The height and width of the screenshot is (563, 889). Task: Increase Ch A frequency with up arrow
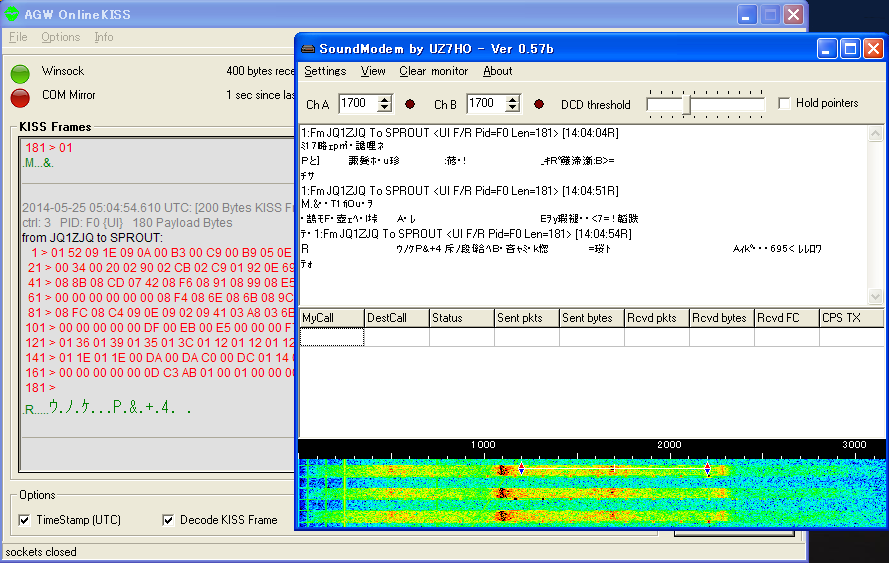pyautogui.click(x=384, y=99)
